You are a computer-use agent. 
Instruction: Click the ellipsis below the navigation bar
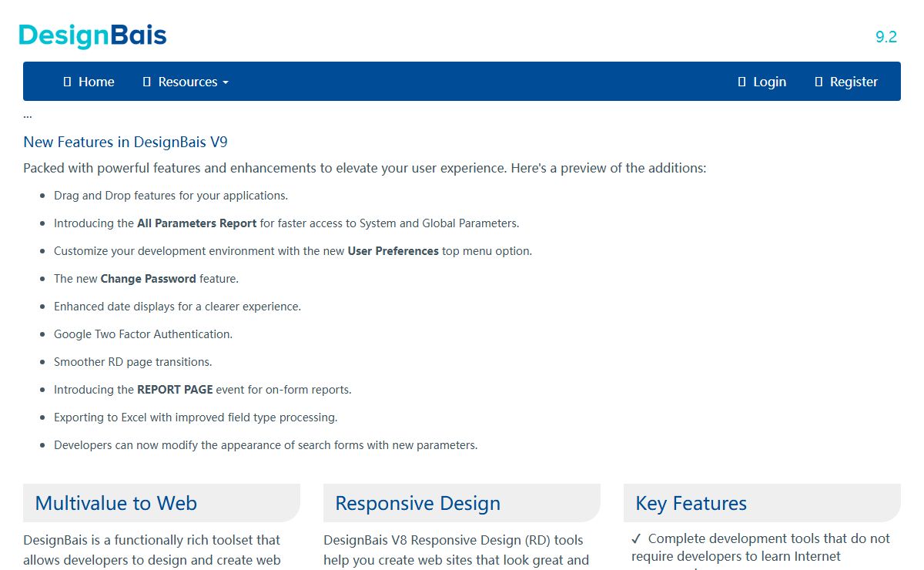(x=28, y=116)
